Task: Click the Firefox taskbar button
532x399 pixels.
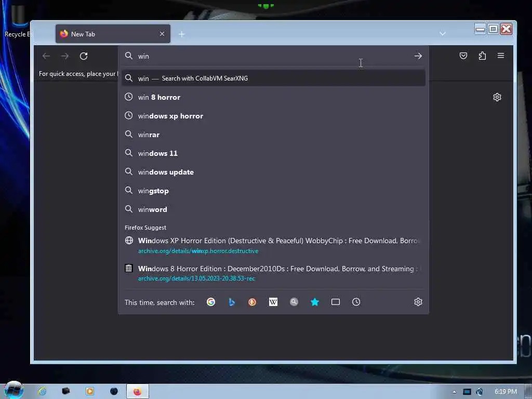Action: pos(137,392)
